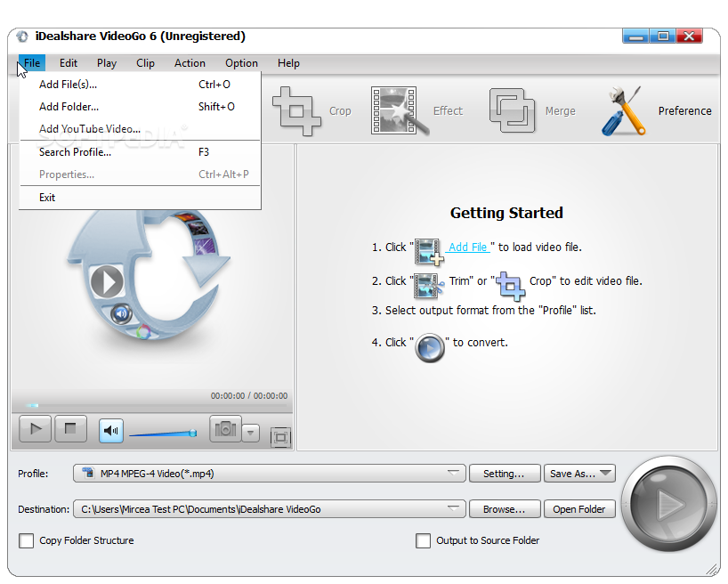Open the Profile format dropdown

click(270, 474)
